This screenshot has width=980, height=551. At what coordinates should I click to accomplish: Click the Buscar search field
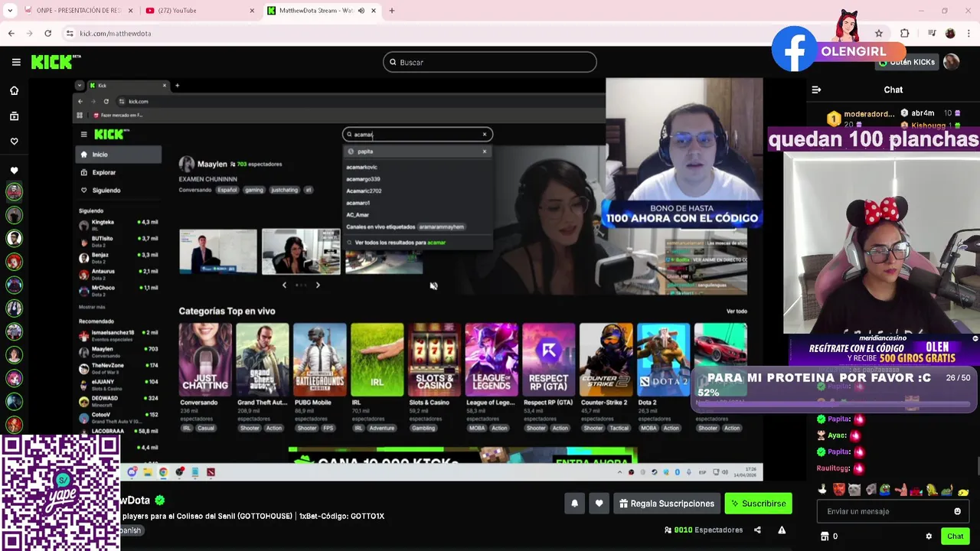pos(490,62)
